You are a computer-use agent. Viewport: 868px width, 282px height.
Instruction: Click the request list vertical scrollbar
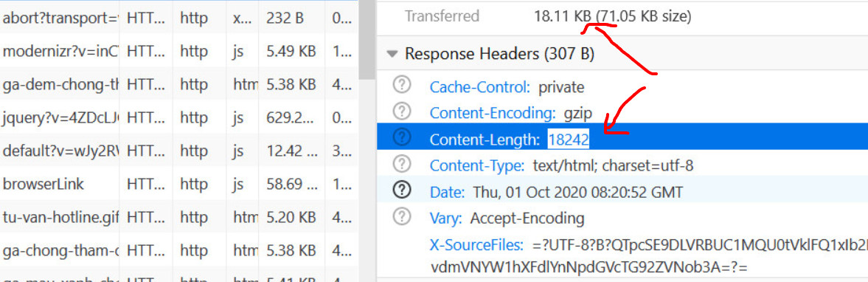[x=367, y=39]
